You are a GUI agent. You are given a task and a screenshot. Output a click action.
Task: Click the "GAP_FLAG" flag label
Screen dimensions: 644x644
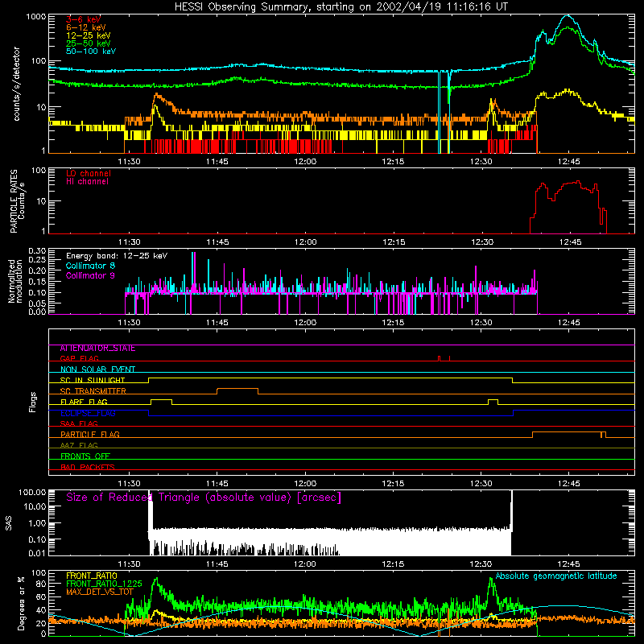click(x=79, y=358)
